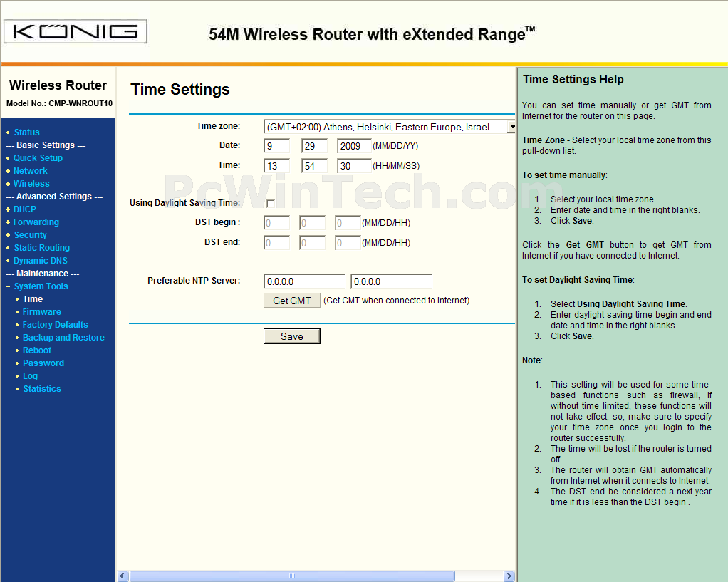Collapse the System Tools section
This screenshot has height=582, width=728.
8,286
